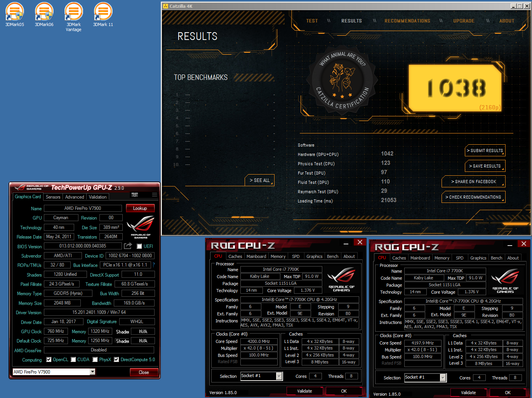Close the right ROG CPU-Z window
Image resolution: width=532 pixels, height=398 pixels.
click(x=524, y=244)
